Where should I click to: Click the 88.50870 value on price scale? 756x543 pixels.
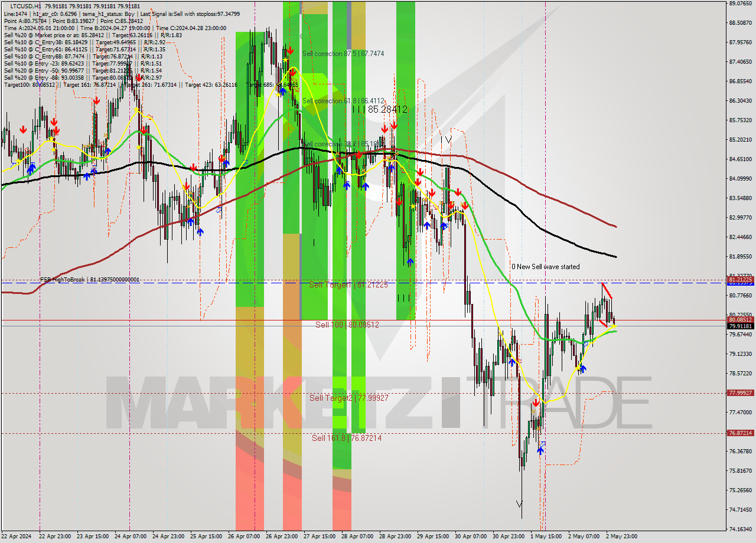(741, 23)
